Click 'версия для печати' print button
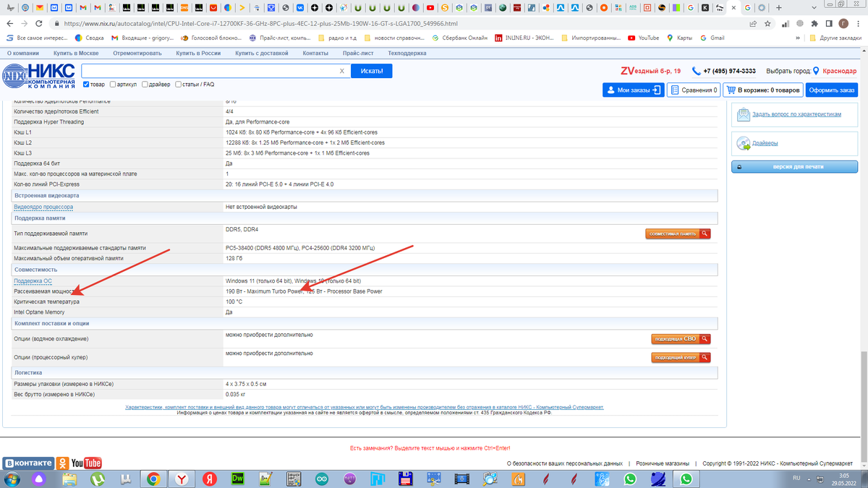 [794, 167]
